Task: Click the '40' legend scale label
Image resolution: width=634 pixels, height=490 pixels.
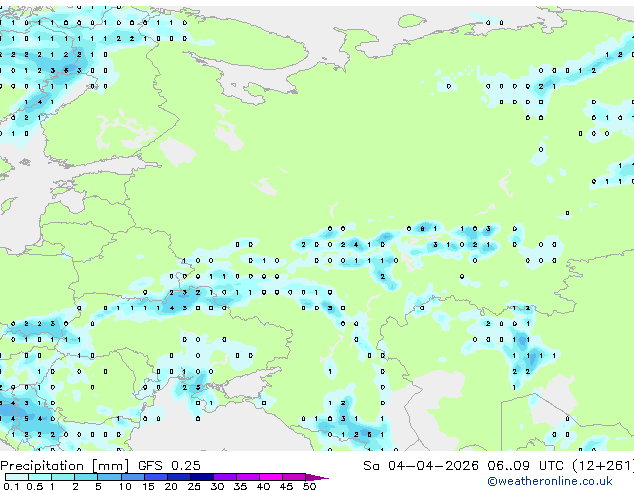Action: tap(263, 486)
